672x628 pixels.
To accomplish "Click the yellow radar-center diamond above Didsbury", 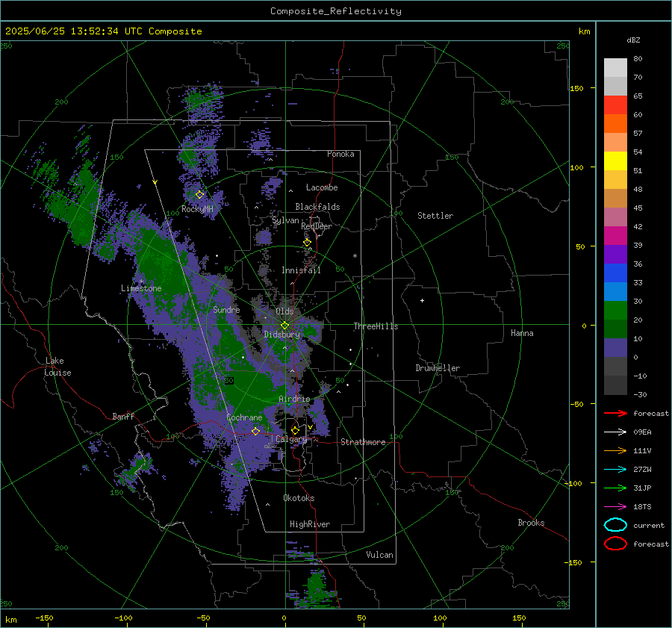I will 284,326.
